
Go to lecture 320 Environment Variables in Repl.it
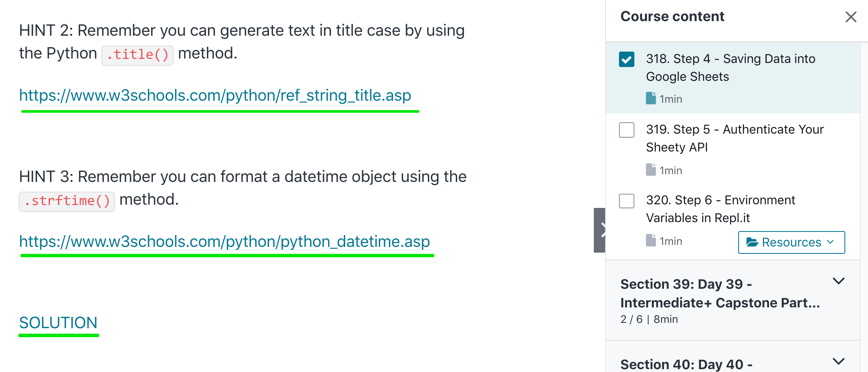720,209
